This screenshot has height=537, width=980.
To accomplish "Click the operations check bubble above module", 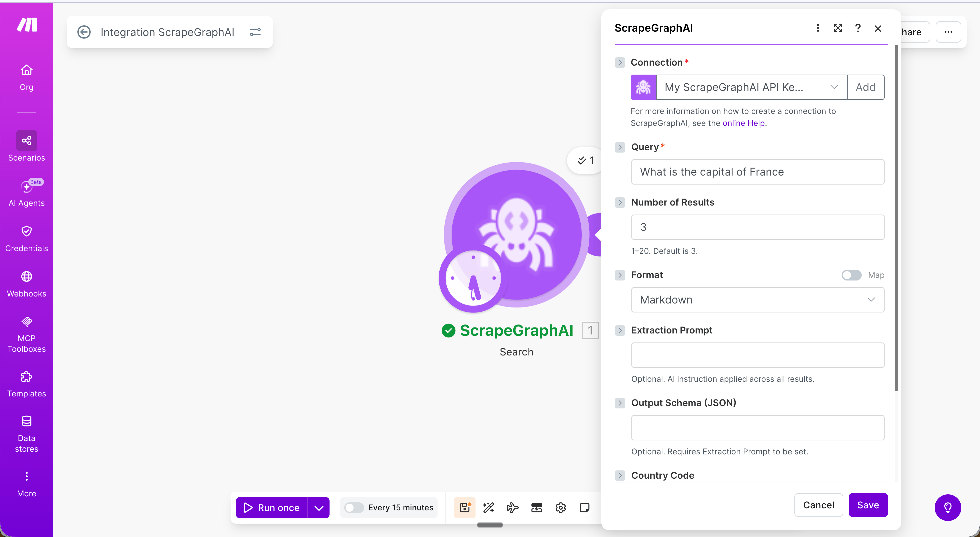I will (585, 161).
